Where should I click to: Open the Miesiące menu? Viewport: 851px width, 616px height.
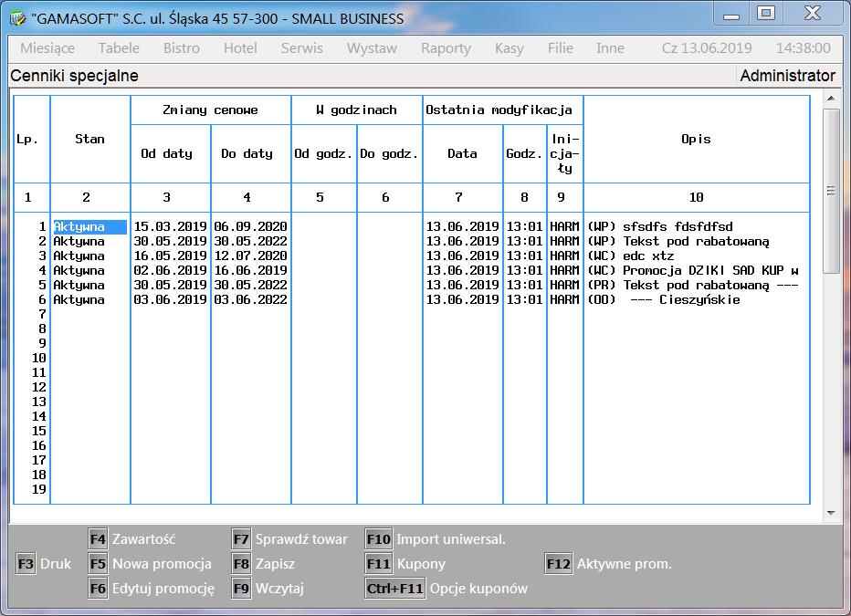(x=47, y=48)
